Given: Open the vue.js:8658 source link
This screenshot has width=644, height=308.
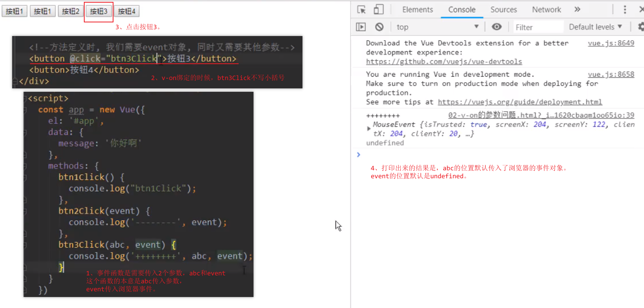Looking at the screenshot, I should coord(611,74).
